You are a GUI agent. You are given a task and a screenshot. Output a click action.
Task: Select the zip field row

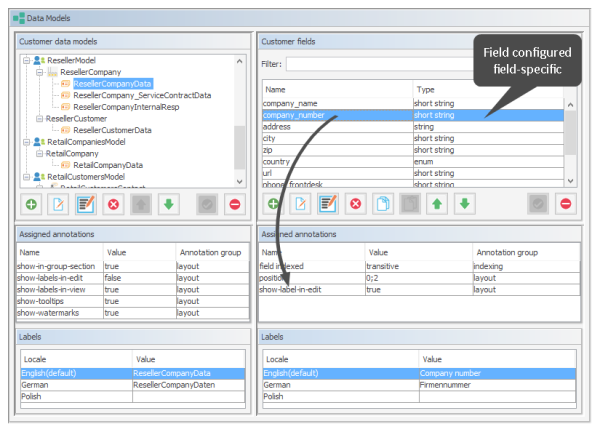click(413, 150)
